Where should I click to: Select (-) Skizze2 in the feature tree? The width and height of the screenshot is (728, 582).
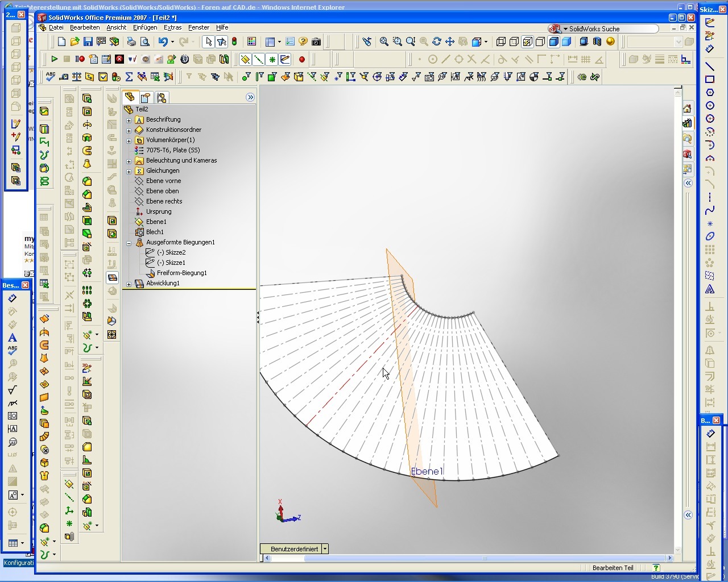(171, 252)
